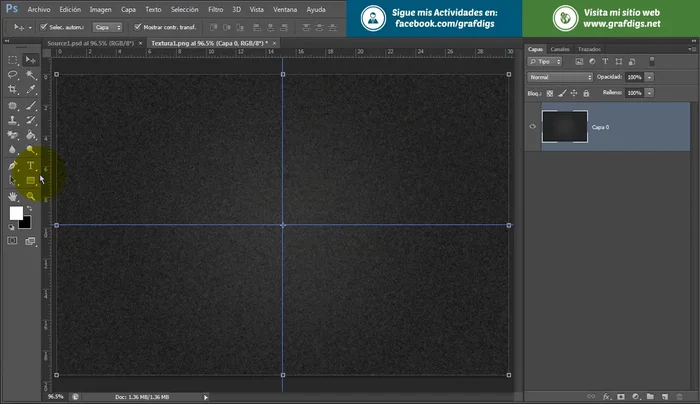This screenshot has height=404, width=700.
Task: Hide Capa 0 using the eye icon
Action: (x=532, y=127)
